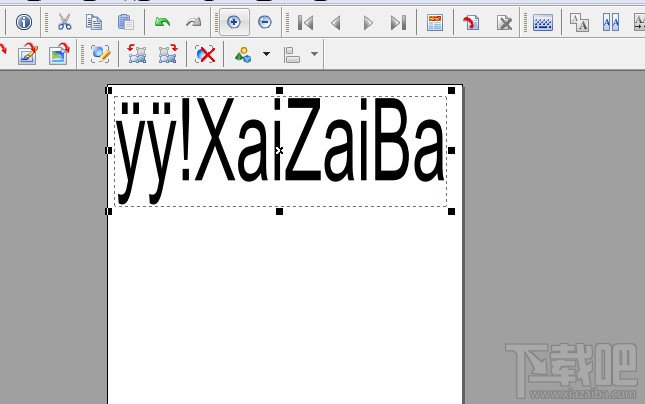
Task: Rotate selected object clockwise
Action: (x=168, y=54)
